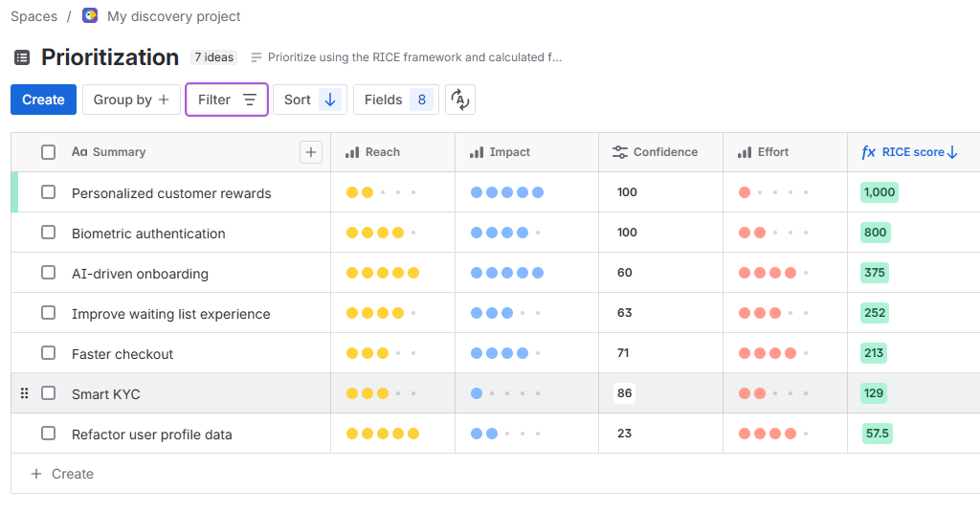This screenshot has width=980, height=513.
Task: Add a column with the plus icon
Action: [311, 152]
